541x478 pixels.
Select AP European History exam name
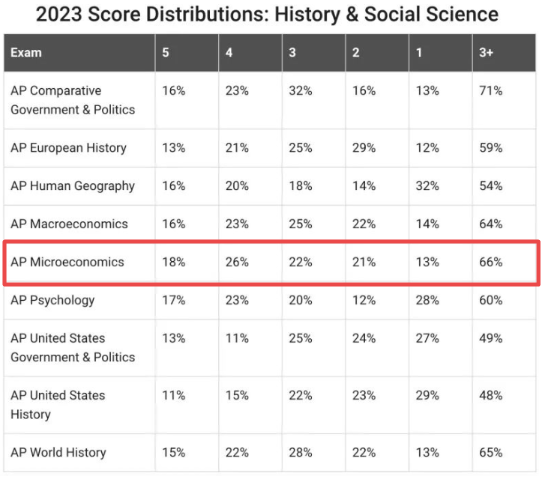[68, 148]
